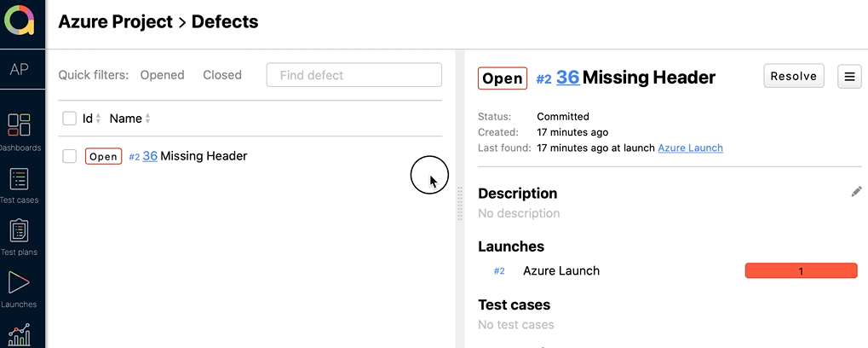Screen dimensions: 868x348
Task: Open the analytics chart sidebar icon
Action: pyautogui.click(x=19, y=334)
